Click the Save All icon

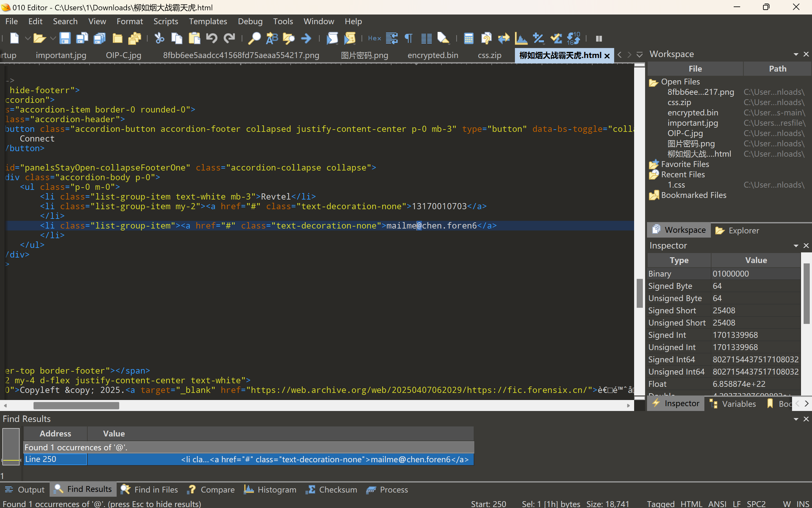point(99,38)
